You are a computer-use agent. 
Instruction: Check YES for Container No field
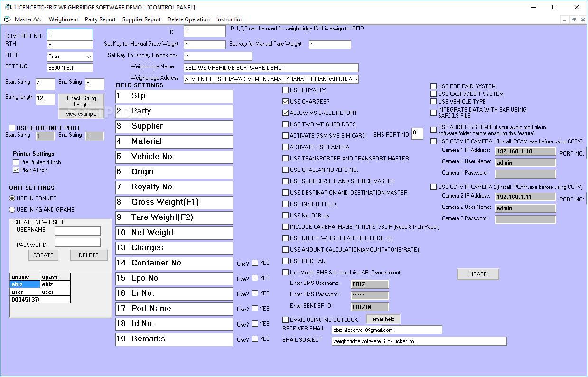click(255, 263)
